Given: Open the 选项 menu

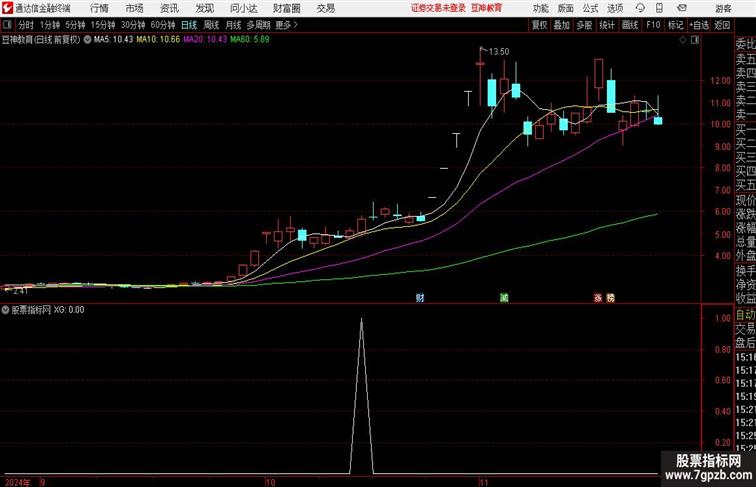Looking at the screenshot, I should [x=615, y=8].
